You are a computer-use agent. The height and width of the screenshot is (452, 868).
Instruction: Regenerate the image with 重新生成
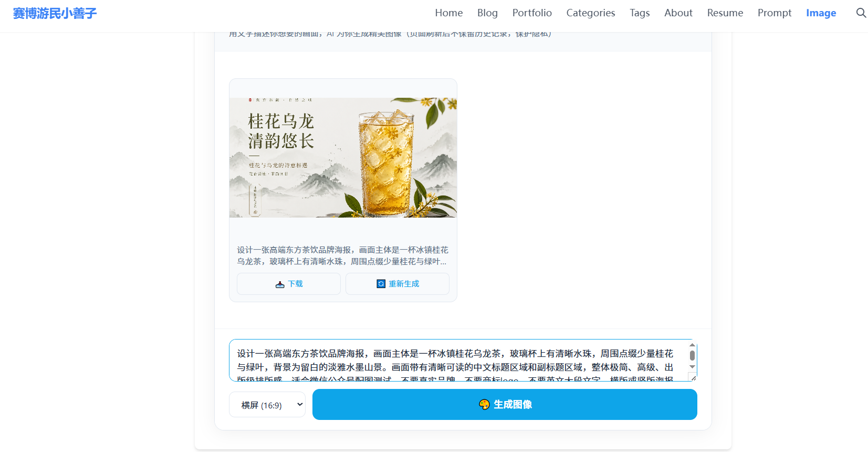tap(398, 284)
